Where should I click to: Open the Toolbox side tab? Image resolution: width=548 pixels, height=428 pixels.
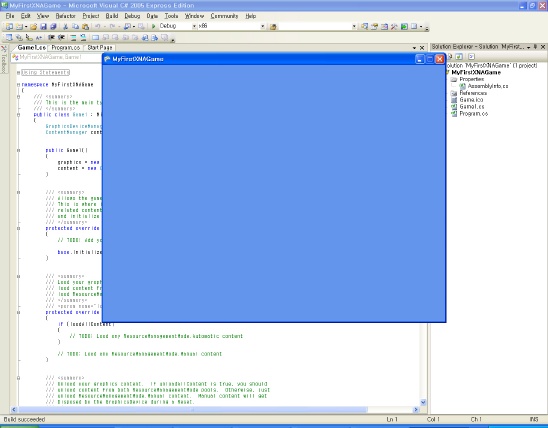[3, 60]
